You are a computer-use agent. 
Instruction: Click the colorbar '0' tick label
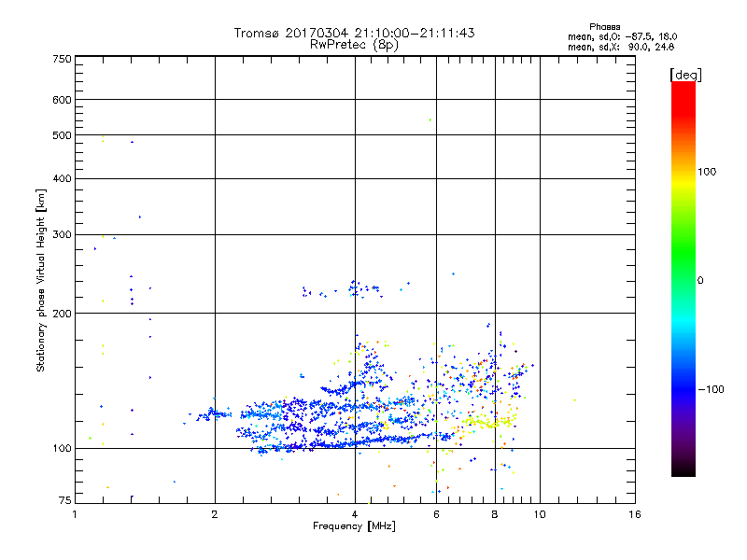point(700,281)
